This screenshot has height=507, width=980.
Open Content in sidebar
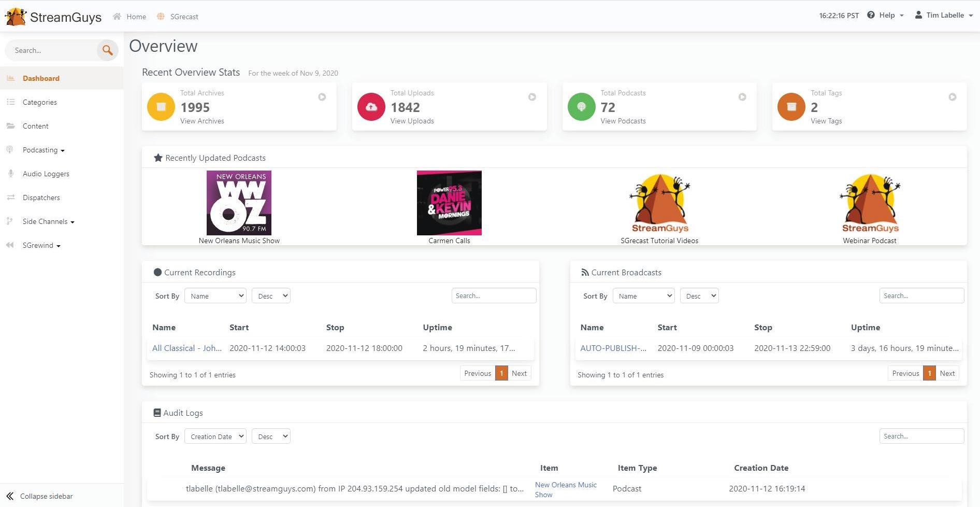[35, 126]
